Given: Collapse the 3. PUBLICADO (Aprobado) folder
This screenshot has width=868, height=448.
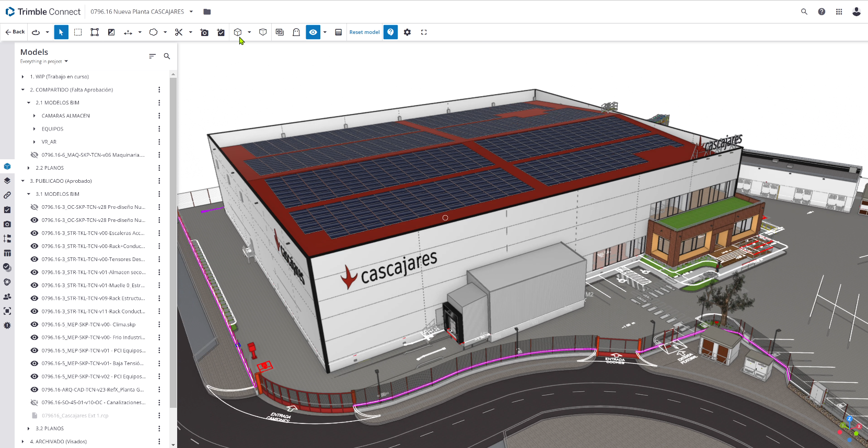Looking at the screenshot, I should pos(22,181).
